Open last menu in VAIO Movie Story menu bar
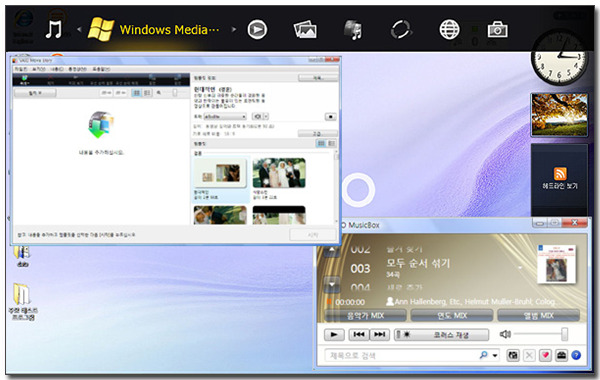This screenshot has height=380, width=600. coord(101,69)
